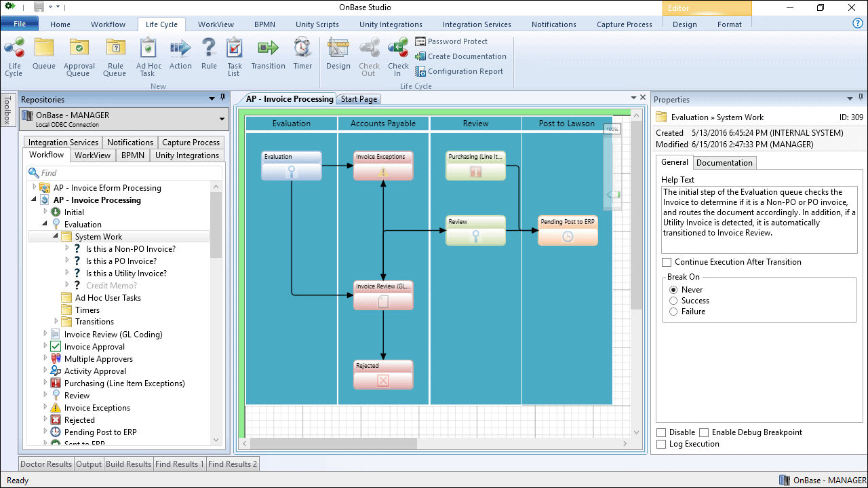Viewport: 868px width, 488px height.
Task: Add a new Rule from ribbon
Action: tap(209, 54)
